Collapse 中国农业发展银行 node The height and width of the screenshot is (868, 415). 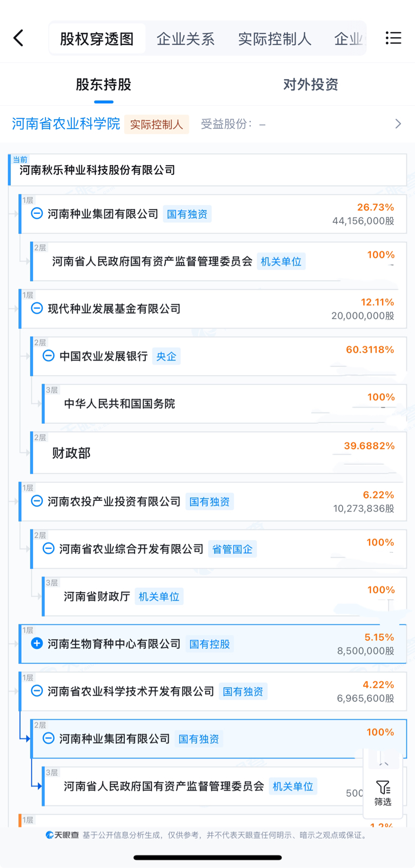click(x=49, y=356)
